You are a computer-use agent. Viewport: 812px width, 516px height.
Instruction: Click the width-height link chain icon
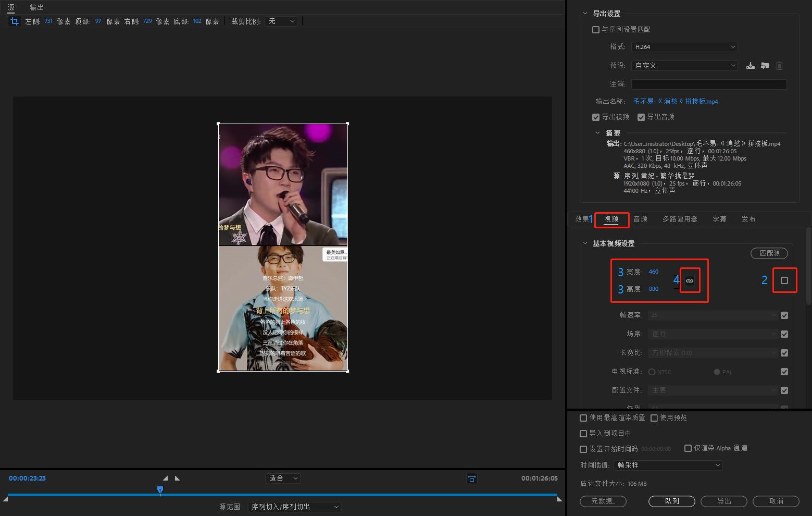[x=690, y=280]
